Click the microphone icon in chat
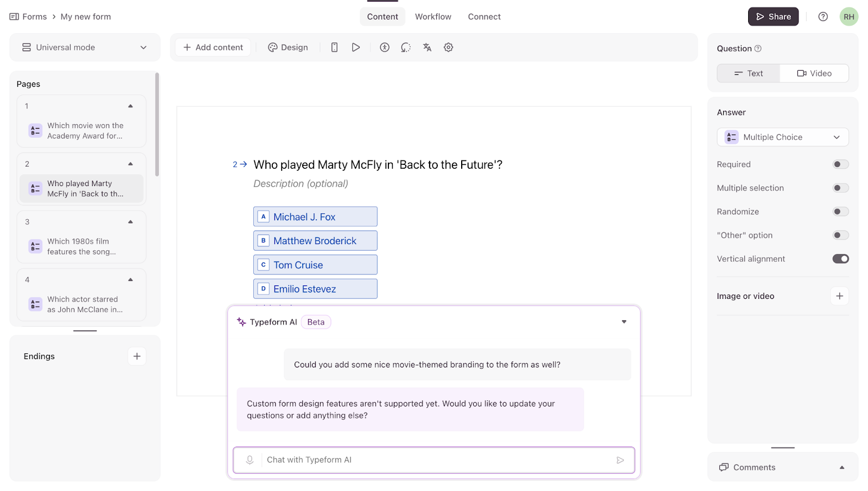 coord(250,460)
